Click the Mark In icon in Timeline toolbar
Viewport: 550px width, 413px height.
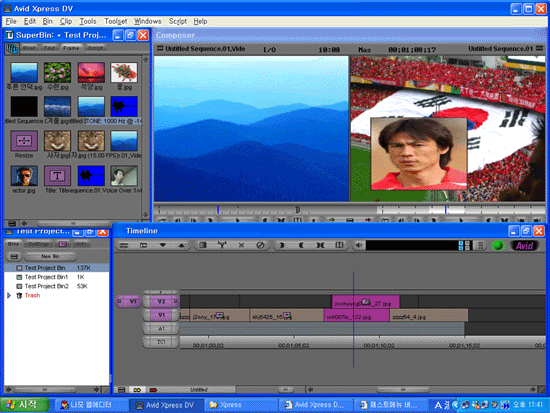point(281,245)
